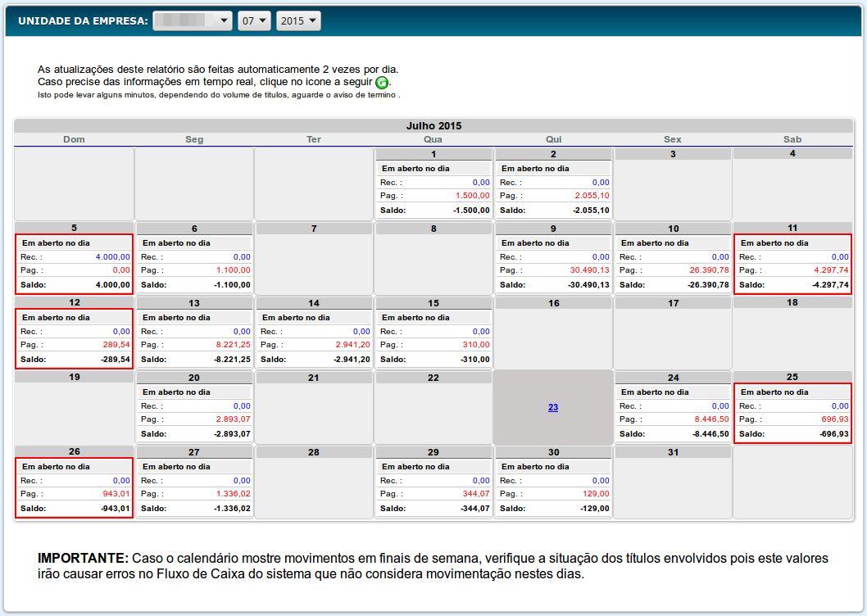This screenshot has height=616, width=867.
Task: Select the 2.893,07 Pag. value on day 20
Action: coord(234,419)
